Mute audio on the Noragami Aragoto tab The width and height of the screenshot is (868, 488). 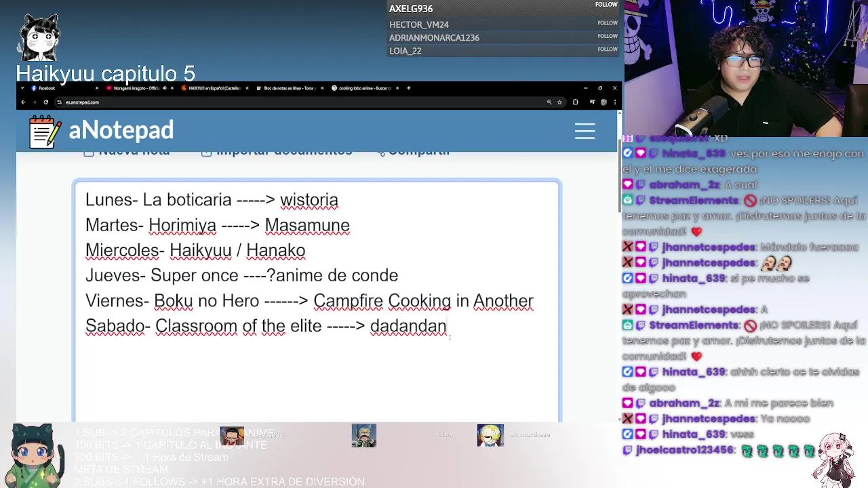point(164,88)
